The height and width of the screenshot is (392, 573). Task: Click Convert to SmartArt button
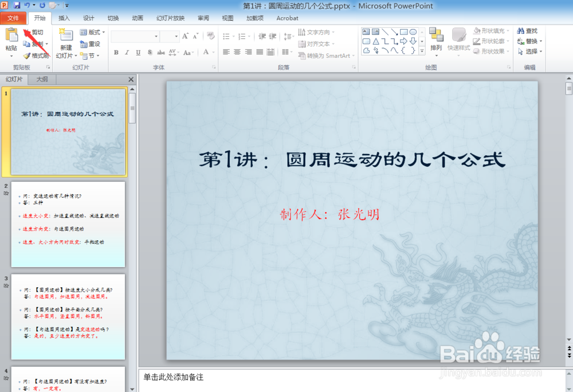coord(327,56)
